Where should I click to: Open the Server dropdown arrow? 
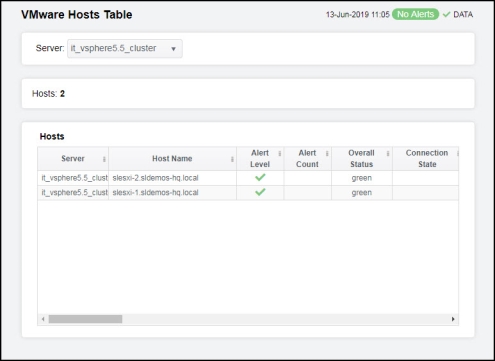(173, 49)
